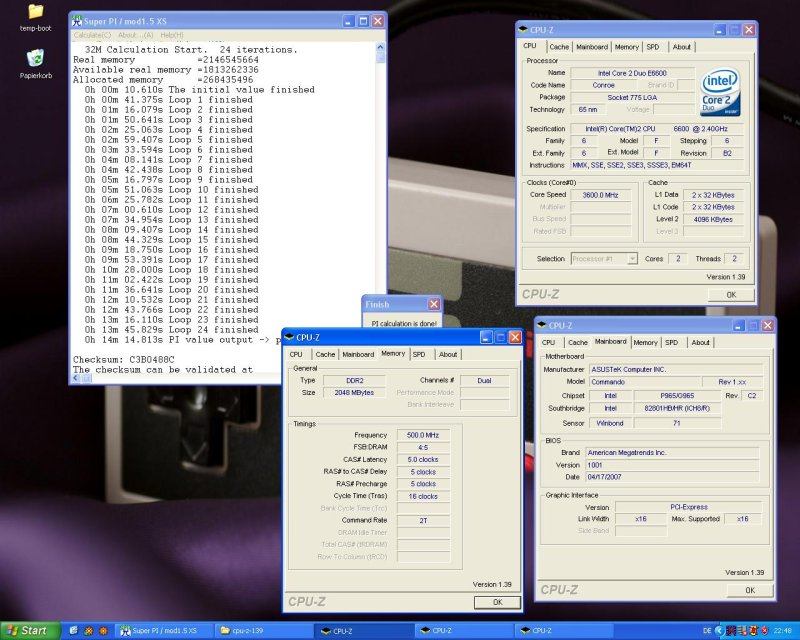Click the motherboard Model field Commando
Image resolution: width=800 pixels, height=640 pixels.
(644, 382)
